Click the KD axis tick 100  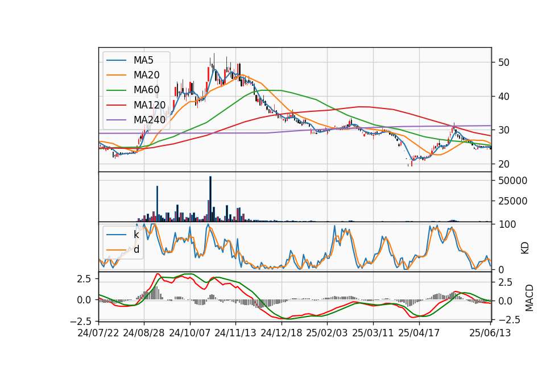[507, 224]
